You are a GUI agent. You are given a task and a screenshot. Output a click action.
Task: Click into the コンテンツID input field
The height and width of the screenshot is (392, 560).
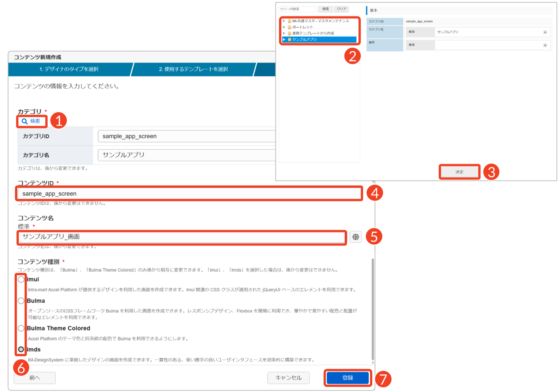coord(189,194)
